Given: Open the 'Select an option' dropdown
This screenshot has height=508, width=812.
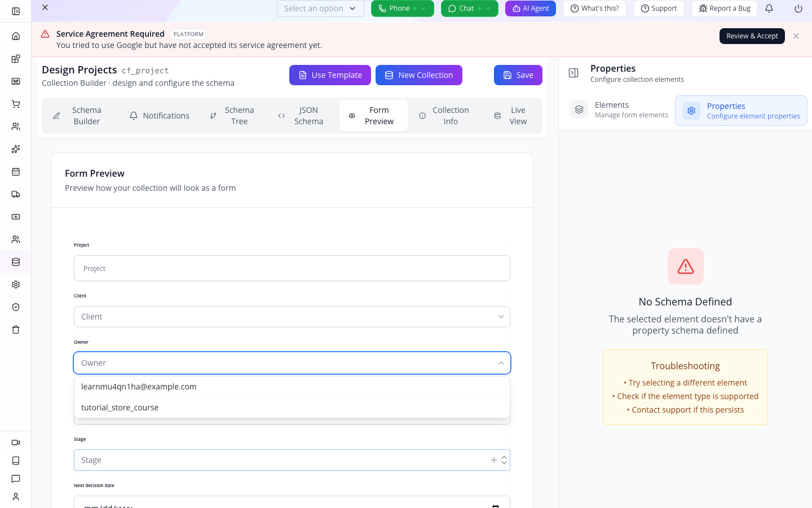Looking at the screenshot, I should coord(320,8).
